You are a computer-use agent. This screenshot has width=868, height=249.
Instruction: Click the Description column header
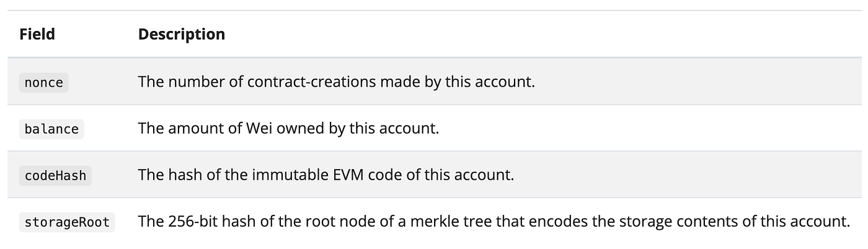[181, 34]
